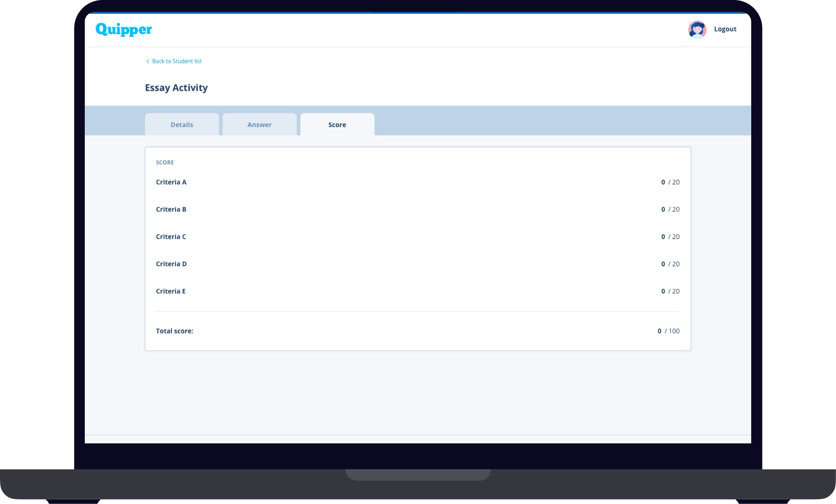Click the user avatar picture

click(697, 30)
